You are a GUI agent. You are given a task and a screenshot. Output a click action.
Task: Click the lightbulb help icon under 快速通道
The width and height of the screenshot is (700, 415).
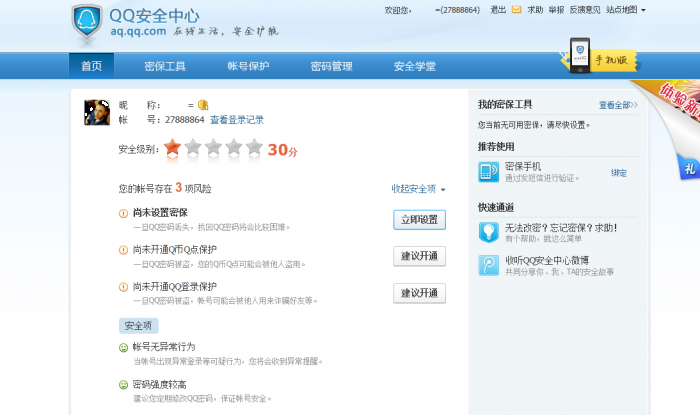488,232
